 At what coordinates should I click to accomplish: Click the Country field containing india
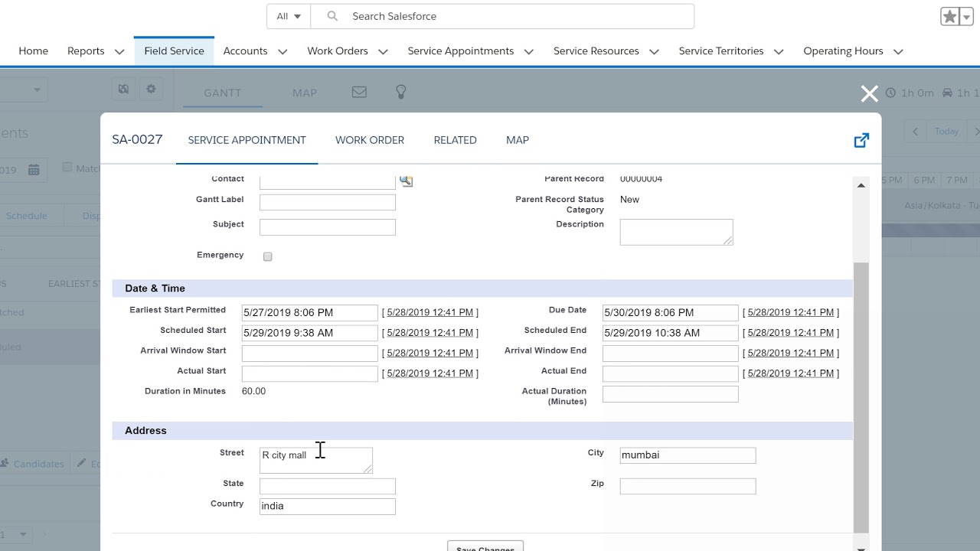click(328, 507)
